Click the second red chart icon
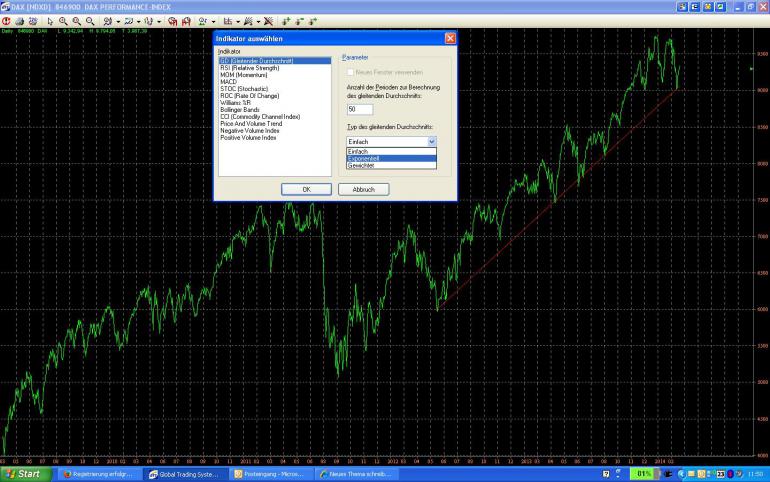770x482 pixels. tap(186, 21)
